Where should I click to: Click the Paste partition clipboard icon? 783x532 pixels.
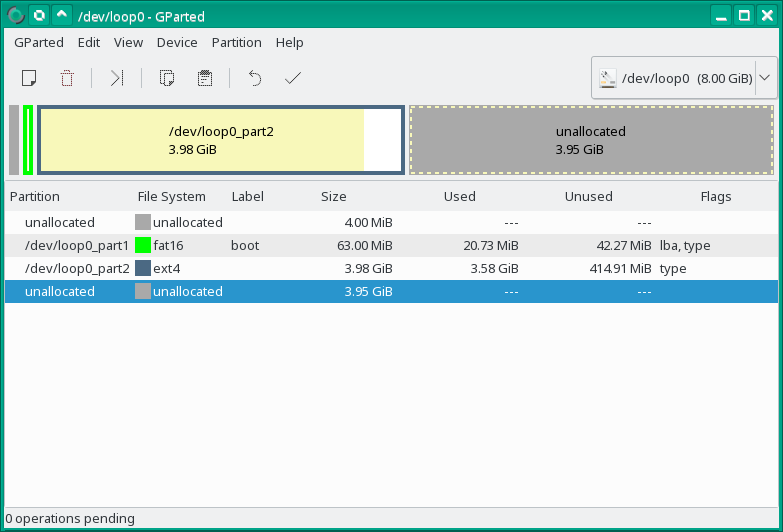point(205,78)
